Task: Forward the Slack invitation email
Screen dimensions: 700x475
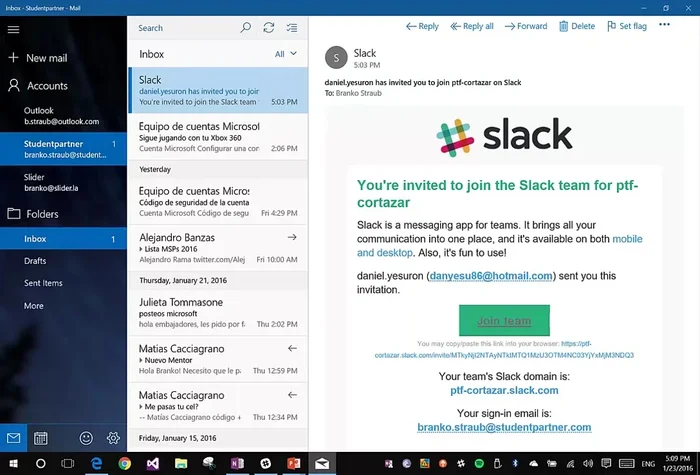Action: (525, 26)
